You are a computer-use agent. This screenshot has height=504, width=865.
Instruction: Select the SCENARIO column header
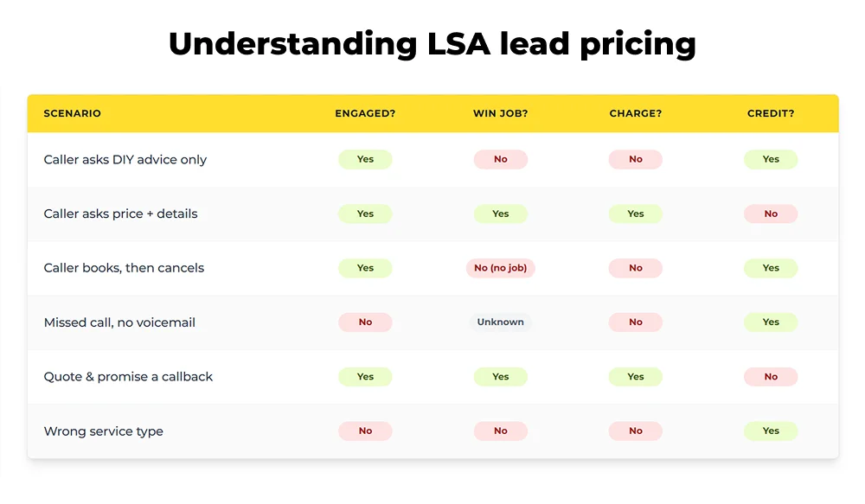(72, 113)
